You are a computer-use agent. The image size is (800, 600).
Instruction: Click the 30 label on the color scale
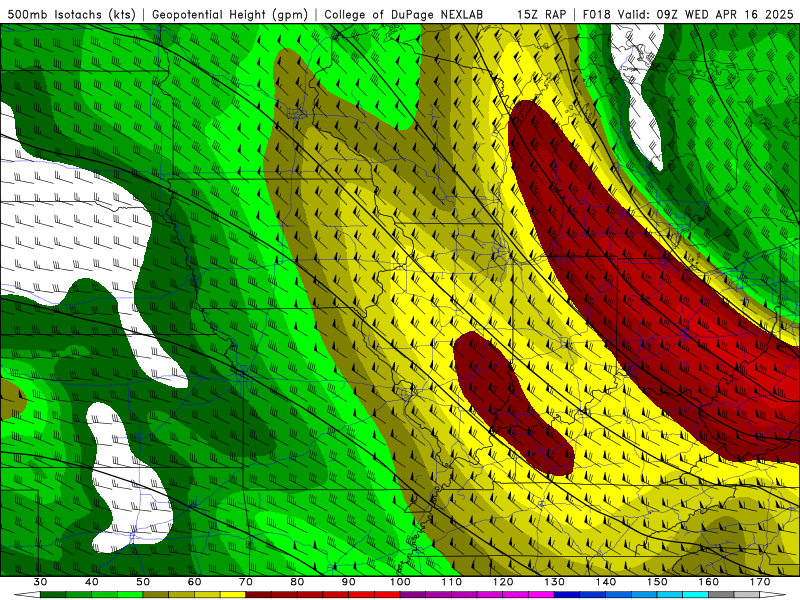(40, 582)
